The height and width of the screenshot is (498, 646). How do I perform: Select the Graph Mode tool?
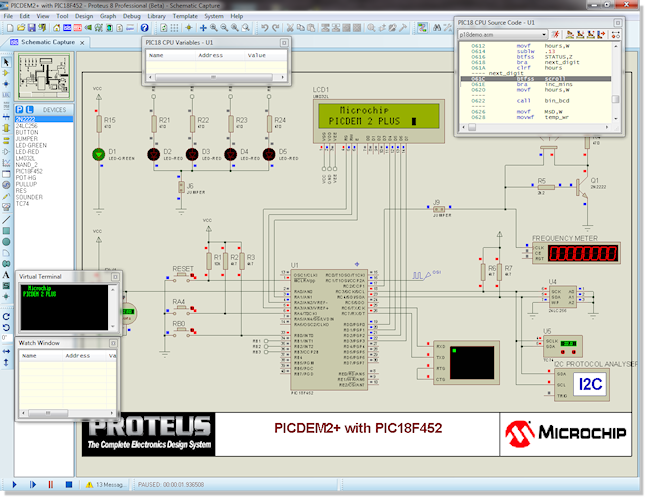[6, 163]
